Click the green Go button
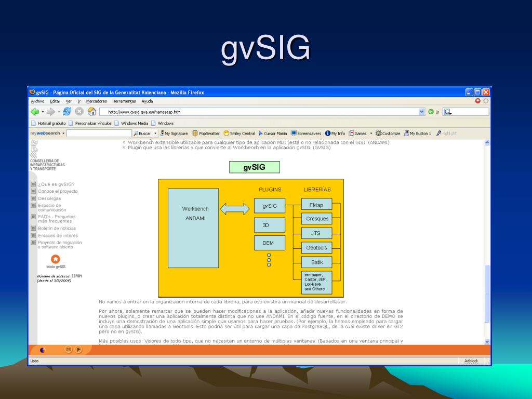This screenshot has height=399, width=532. [431, 112]
